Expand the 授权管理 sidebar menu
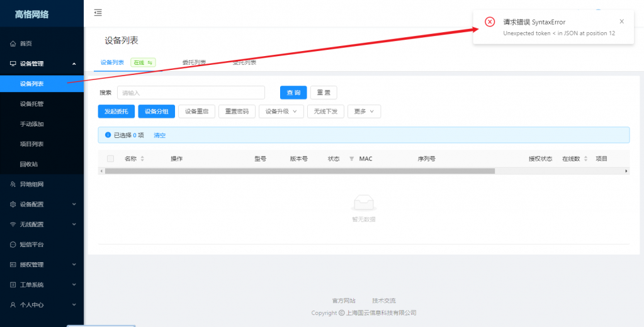The image size is (644, 327). (42, 265)
